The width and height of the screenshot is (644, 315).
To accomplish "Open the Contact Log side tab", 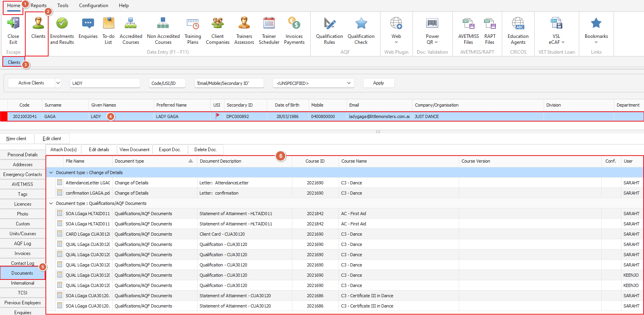I will [x=23, y=263].
